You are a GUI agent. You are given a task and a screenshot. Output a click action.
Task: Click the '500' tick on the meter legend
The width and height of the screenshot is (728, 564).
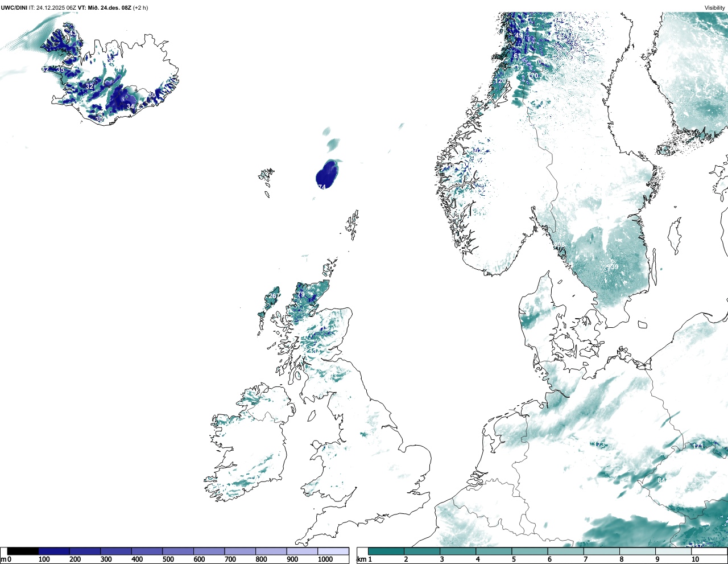[x=168, y=559]
